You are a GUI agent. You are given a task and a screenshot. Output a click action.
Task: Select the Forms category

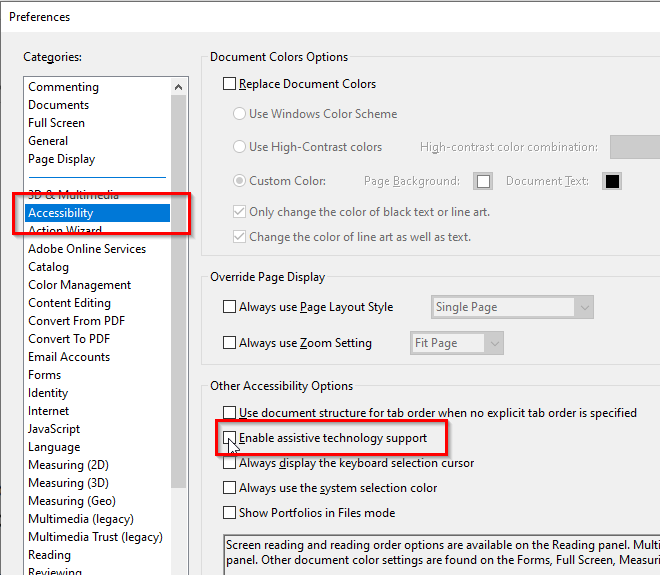tap(45, 375)
